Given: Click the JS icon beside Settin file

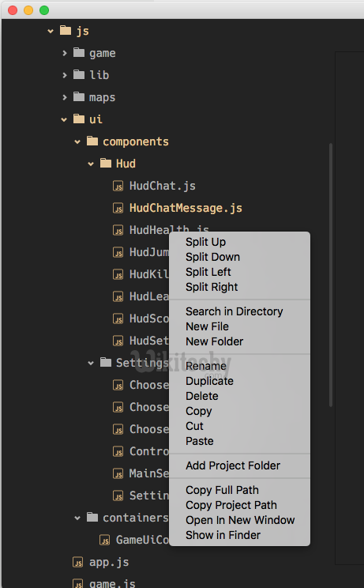Looking at the screenshot, I should coord(118,496).
